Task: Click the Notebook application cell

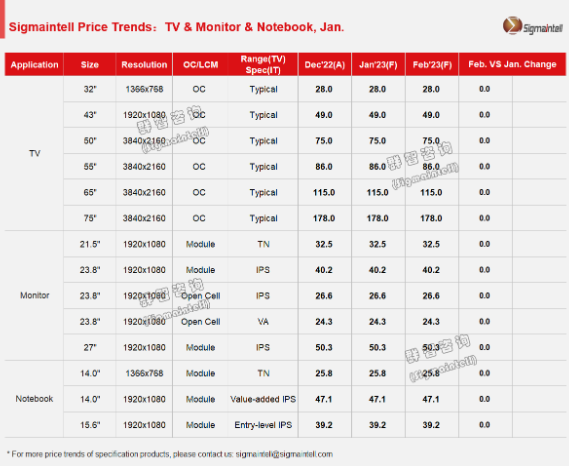Action: (x=34, y=399)
